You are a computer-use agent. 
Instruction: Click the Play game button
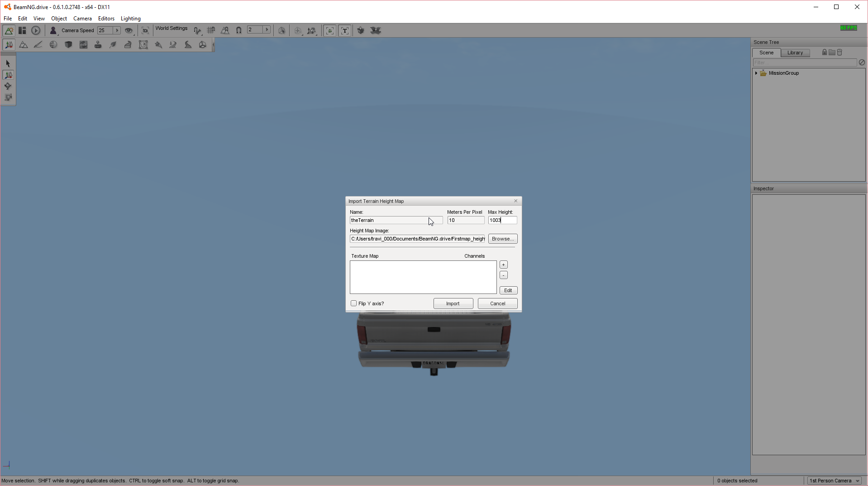[x=36, y=30]
